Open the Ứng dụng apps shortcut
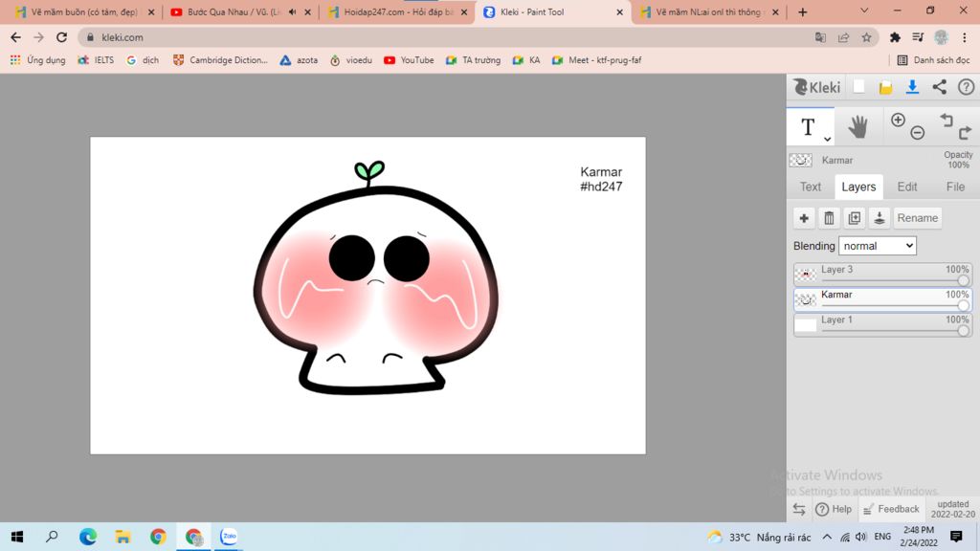The width and height of the screenshot is (980, 551). coord(38,60)
